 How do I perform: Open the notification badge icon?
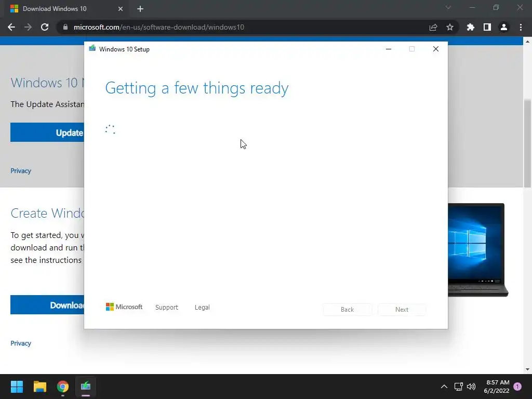(518, 387)
